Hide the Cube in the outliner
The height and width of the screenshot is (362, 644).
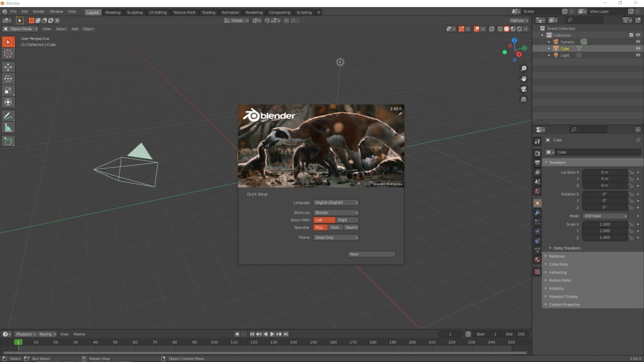pyautogui.click(x=638, y=48)
